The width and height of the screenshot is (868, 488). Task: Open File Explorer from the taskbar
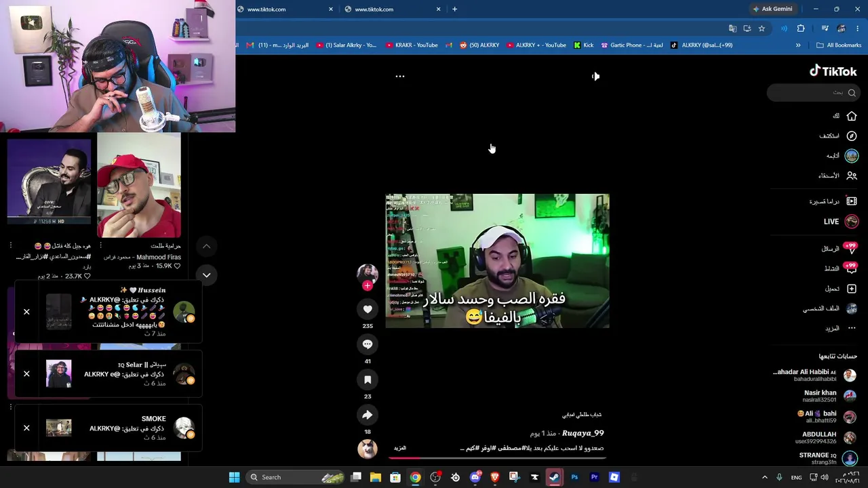click(376, 477)
